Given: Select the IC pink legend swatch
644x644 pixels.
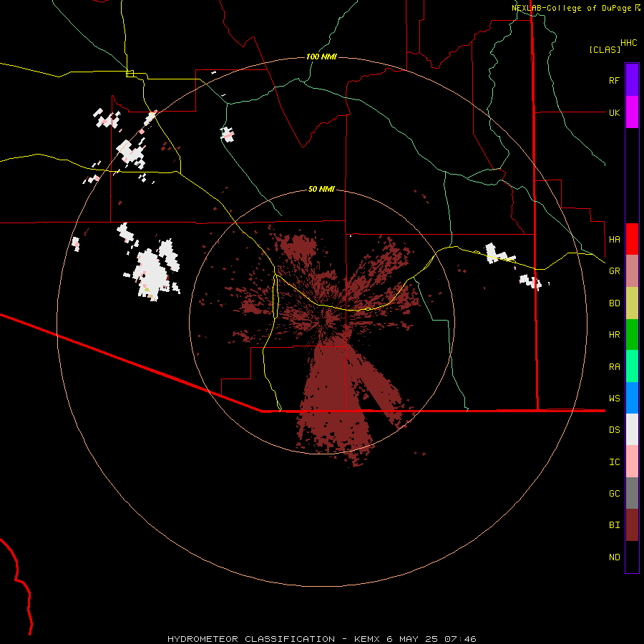Looking at the screenshot, I should point(632,462).
